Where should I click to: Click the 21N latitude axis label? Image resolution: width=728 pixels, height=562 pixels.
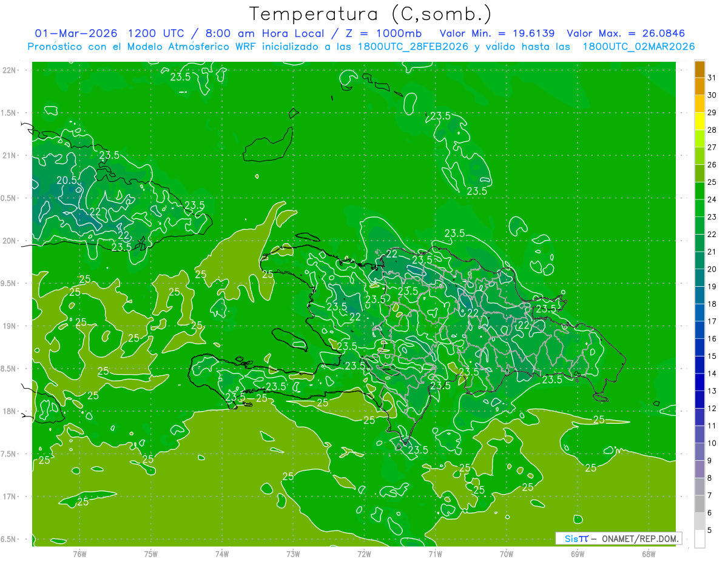point(9,156)
